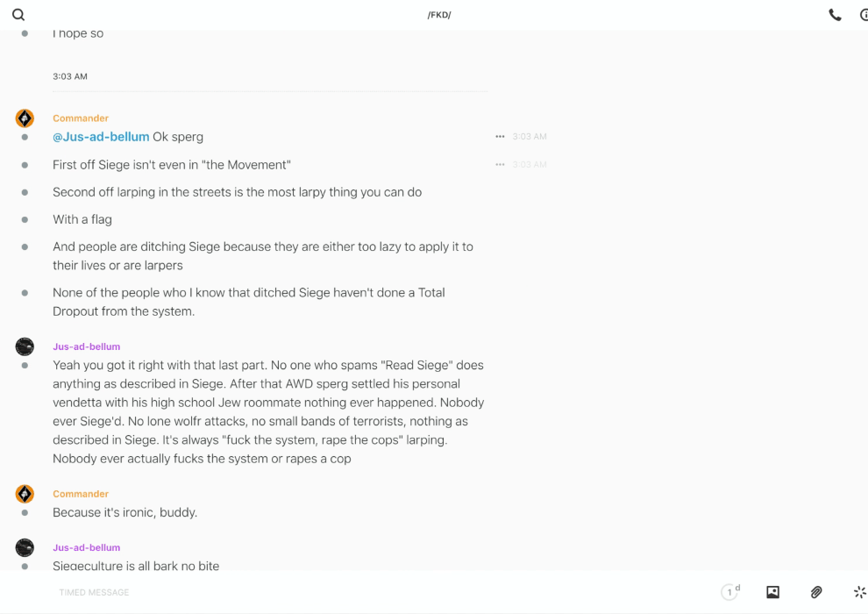868x614 pixels.
Task: Toggle the timed message timer set to 1d
Action: pos(730,592)
